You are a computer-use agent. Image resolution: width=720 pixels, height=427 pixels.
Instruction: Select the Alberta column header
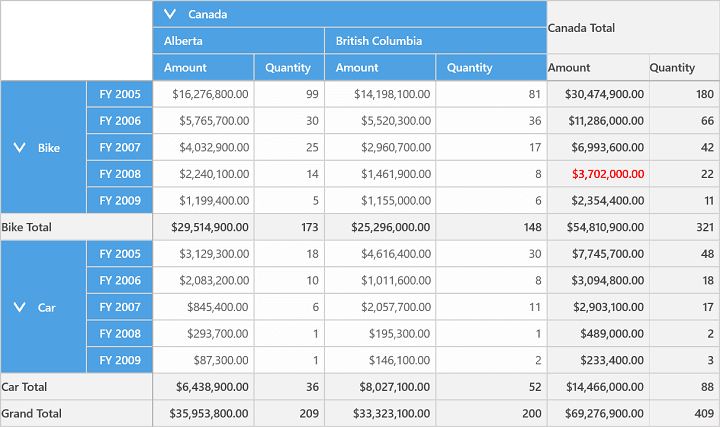tap(238, 41)
